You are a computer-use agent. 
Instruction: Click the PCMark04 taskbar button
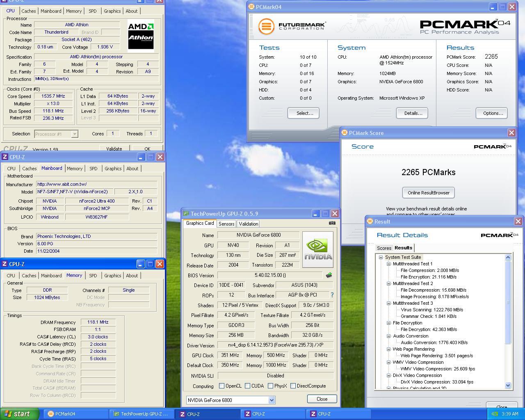coord(76,414)
